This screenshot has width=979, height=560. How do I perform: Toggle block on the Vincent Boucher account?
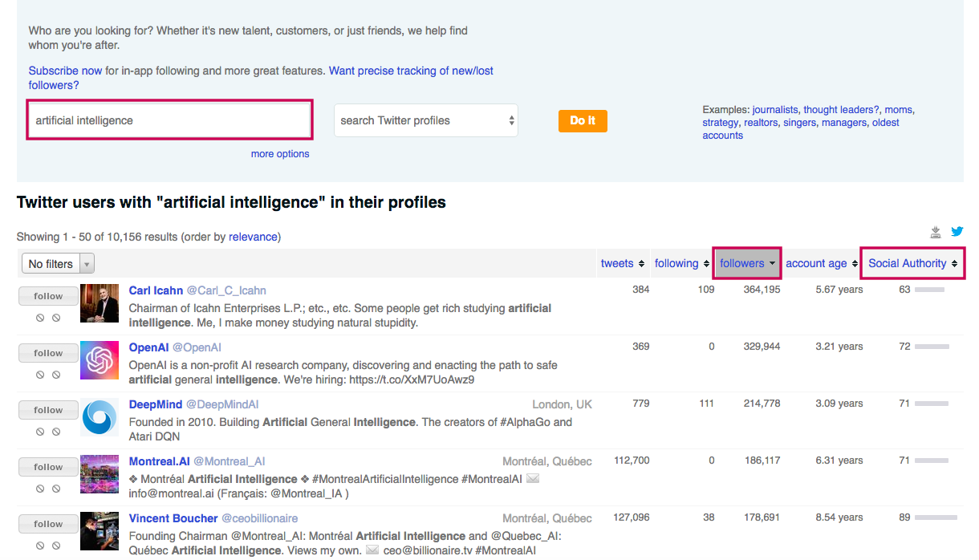pyautogui.click(x=56, y=545)
